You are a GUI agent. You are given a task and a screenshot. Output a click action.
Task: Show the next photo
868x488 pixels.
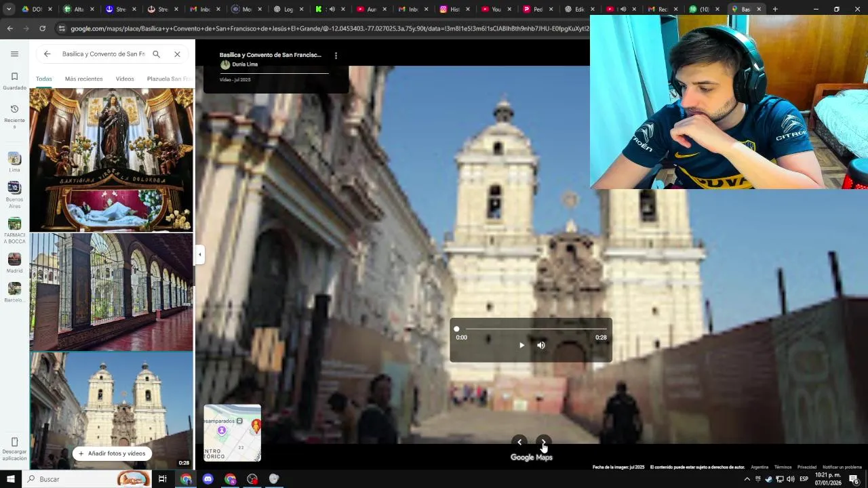543,442
